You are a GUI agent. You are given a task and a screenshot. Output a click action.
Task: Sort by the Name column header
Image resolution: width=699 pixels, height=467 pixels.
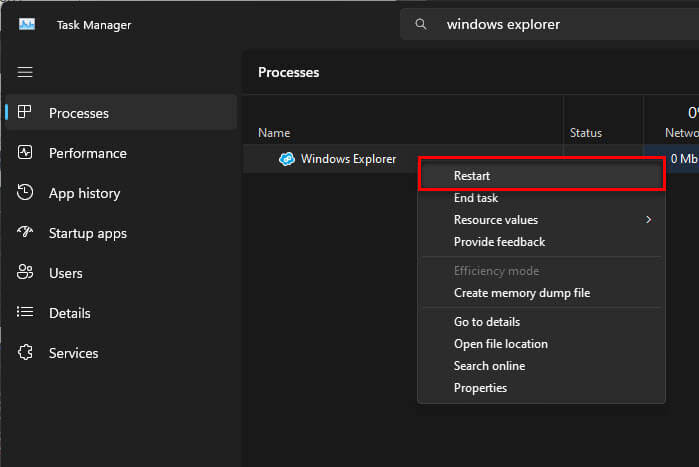pyautogui.click(x=274, y=133)
